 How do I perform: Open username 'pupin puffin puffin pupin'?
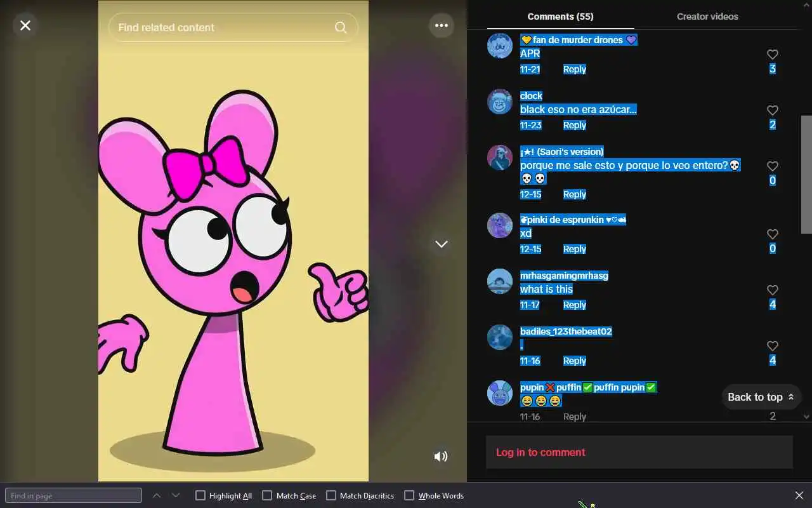click(588, 387)
